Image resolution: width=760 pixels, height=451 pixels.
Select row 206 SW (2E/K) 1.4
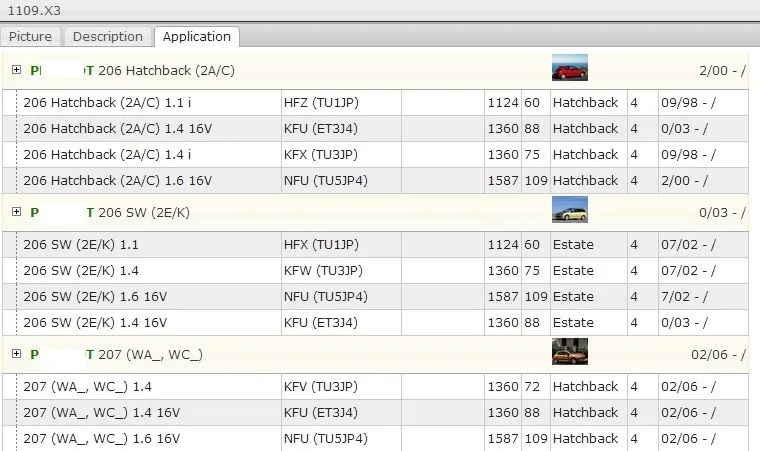376,271
